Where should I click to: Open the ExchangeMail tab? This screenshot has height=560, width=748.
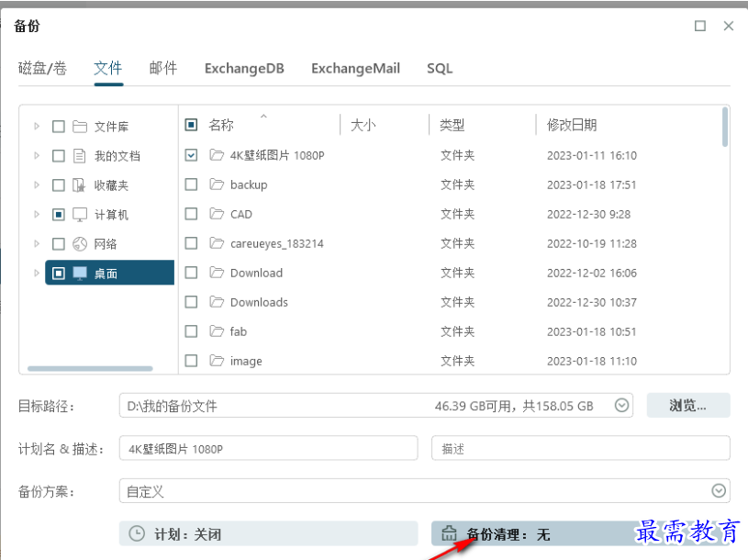pos(355,69)
